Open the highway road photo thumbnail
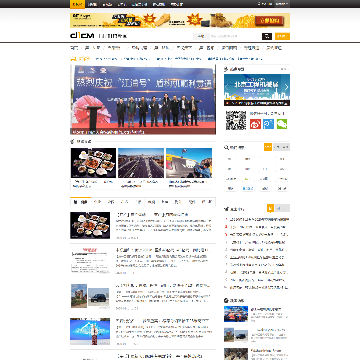Viewport: 360px width, 360px height. point(141,163)
